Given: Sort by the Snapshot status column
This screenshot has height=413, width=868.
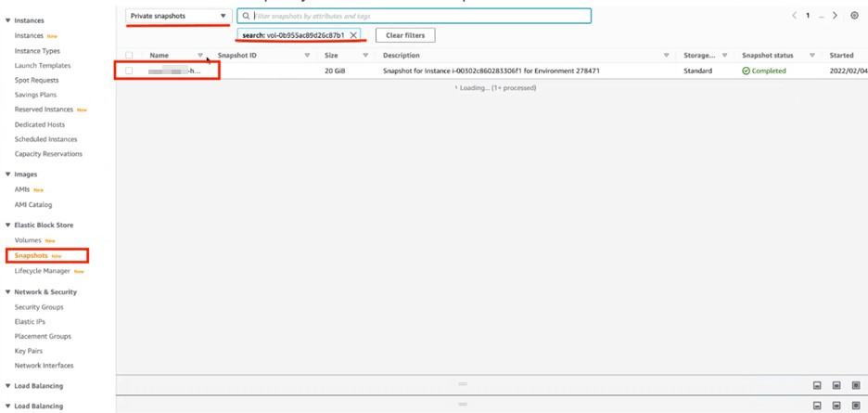Looking at the screenshot, I should [x=812, y=56].
